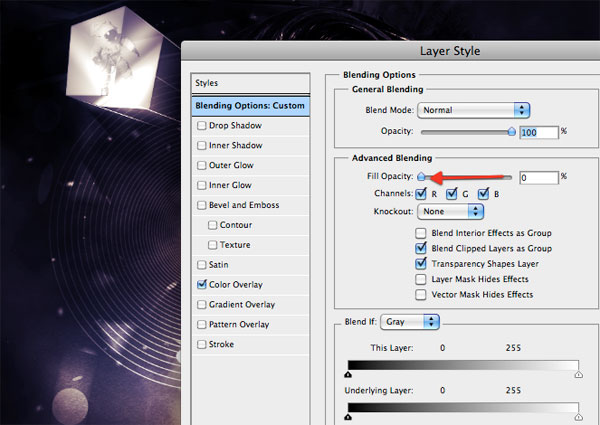
Task: Open the Gradient Overlay settings label
Action: 242,305
